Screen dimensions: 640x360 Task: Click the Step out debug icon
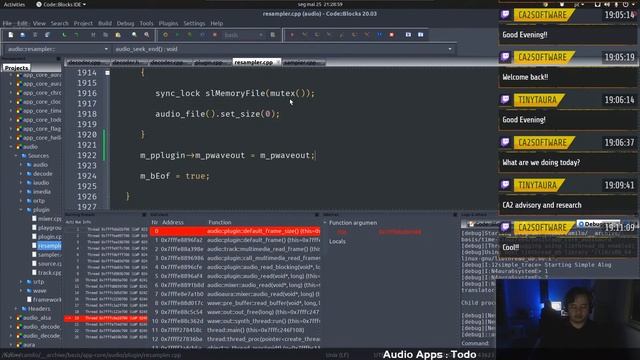pyautogui.click(x=342, y=35)
